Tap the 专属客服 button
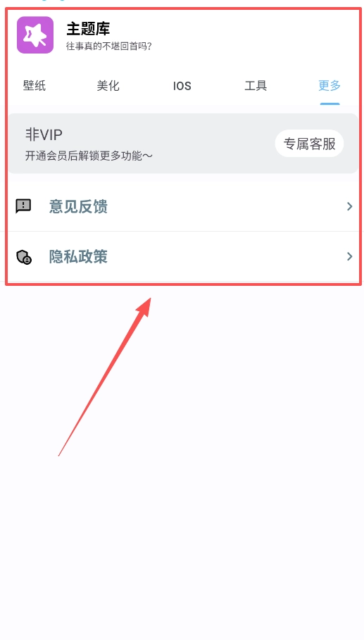364x640 pixels. point(309,144)
